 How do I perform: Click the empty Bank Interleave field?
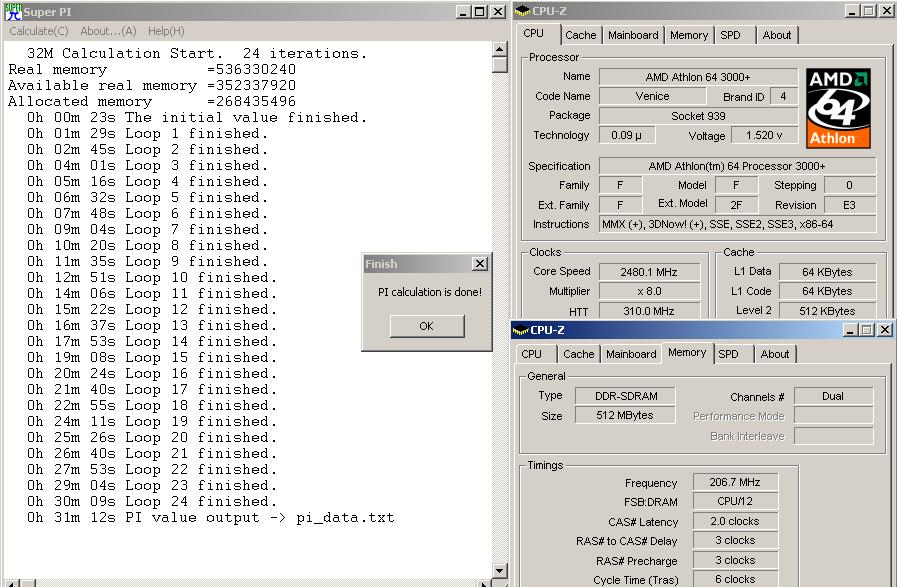(834, 436)
